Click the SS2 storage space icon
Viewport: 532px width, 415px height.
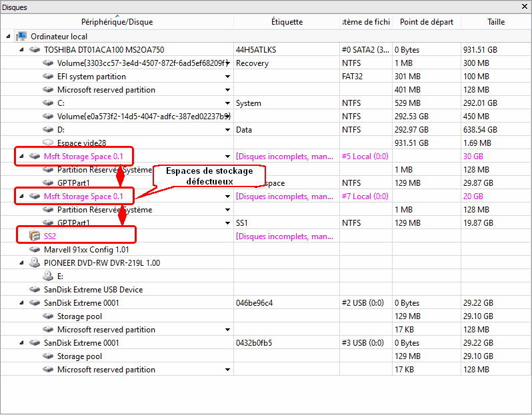[x=35, y=236]
